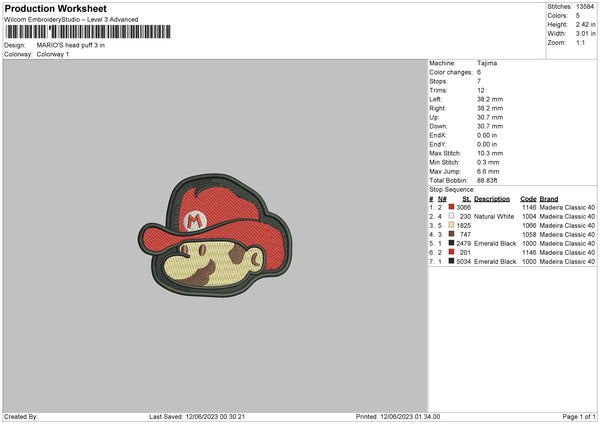600x424 pixels.
Task: Click the Max Stitch value '10.3 mm'
Action: pos(490,153)
